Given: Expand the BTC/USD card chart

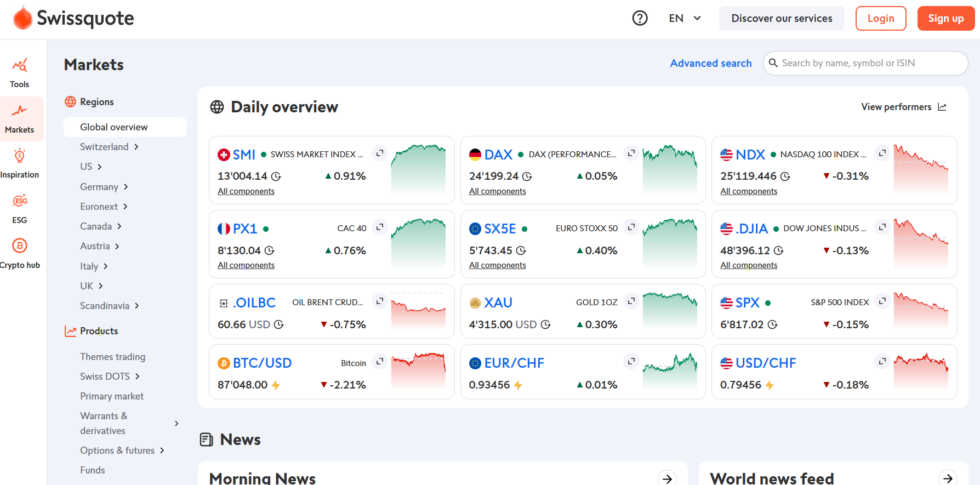Looking at the screenshot, I should (x=380, y=361).
